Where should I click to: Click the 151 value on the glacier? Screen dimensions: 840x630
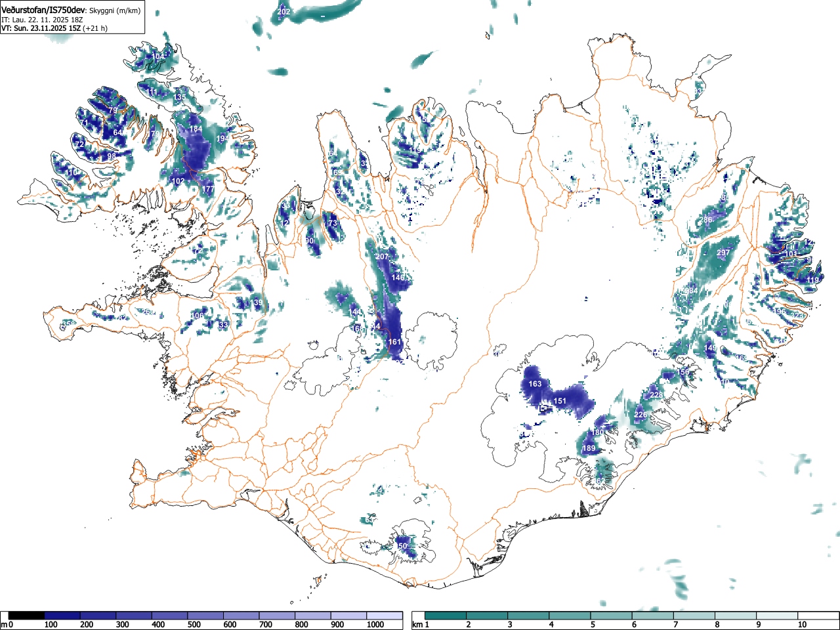pos(560,401)
